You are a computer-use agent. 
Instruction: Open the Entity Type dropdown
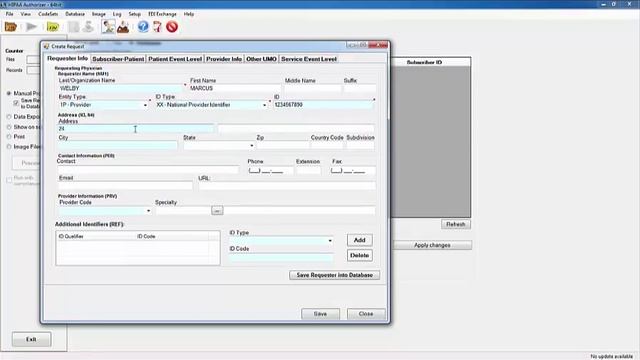[x=145, y=105]
